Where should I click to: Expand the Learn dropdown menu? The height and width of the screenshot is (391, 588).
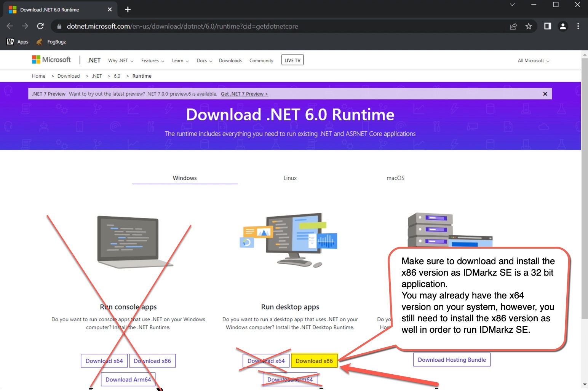180,61
